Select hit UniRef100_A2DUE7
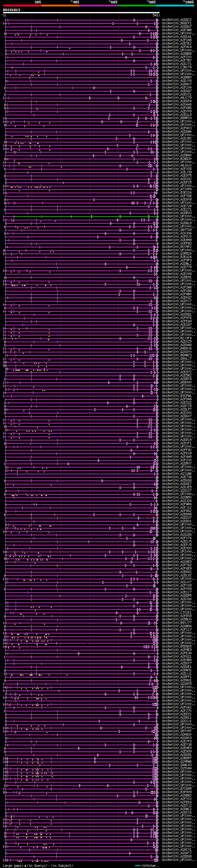 [x=177, y=483]
